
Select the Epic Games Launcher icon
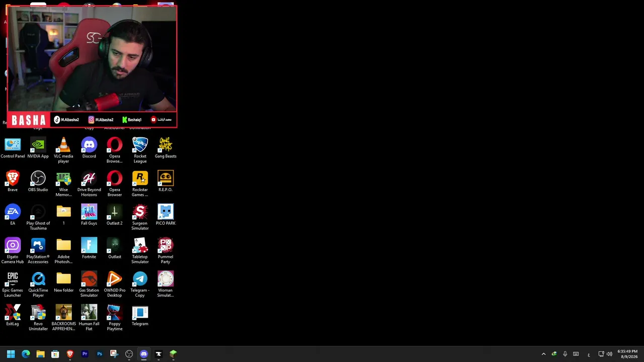(13, 285)
